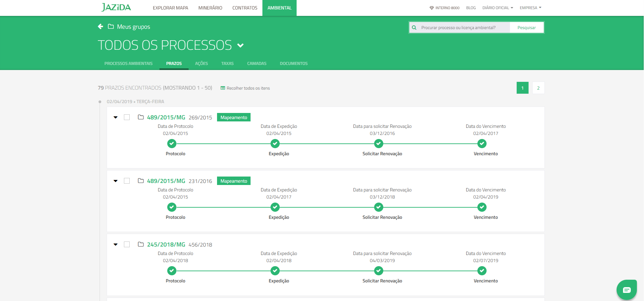Open the chat support bubble icon
Viewport: 644px width, 301px height.
(626, 290)
